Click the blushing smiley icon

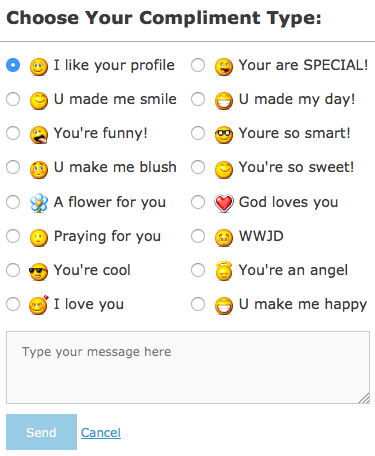pos(39,169)
